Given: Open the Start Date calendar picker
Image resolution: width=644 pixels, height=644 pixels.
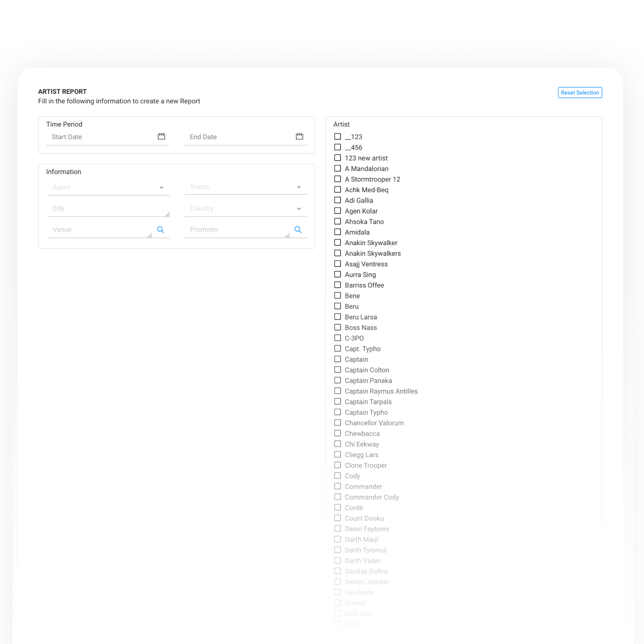Looking at the screenshot, I should pyautogui.click(x=161, y=136).
